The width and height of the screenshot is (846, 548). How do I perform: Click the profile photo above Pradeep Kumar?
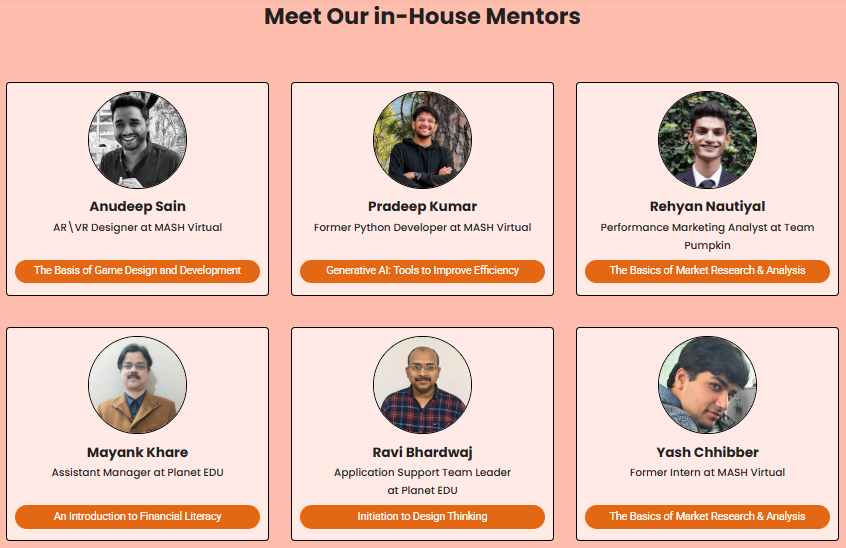(x=422, y=140)
